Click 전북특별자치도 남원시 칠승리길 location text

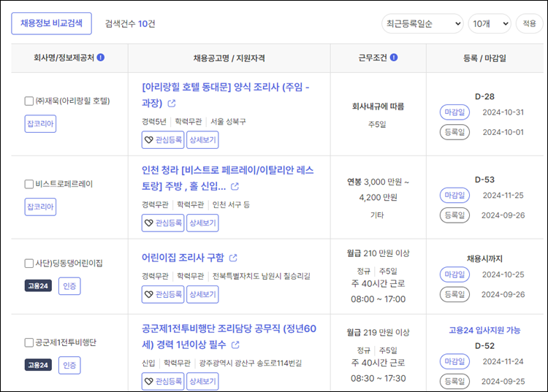click(261, 276)
